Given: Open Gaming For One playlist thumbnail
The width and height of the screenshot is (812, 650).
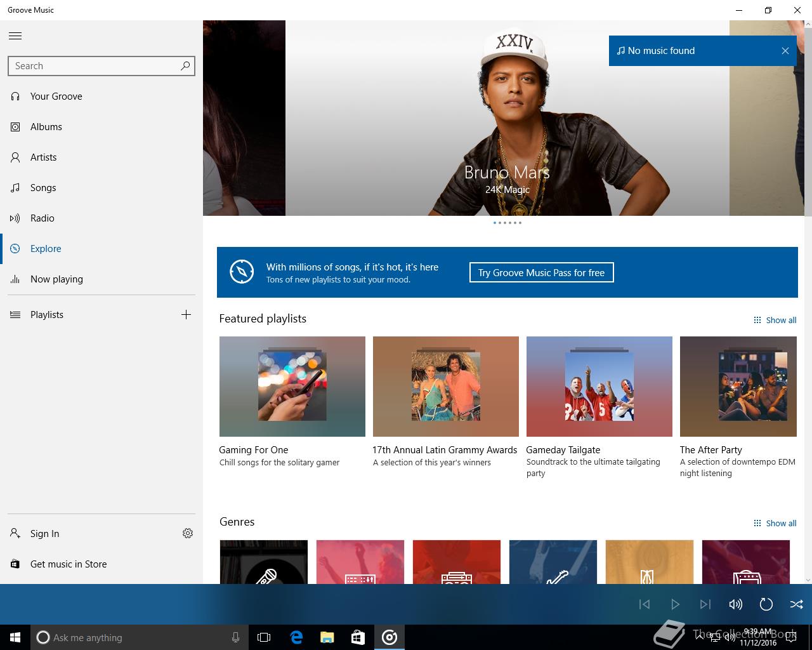Looking at the screenshot, I should coord(292,387).
